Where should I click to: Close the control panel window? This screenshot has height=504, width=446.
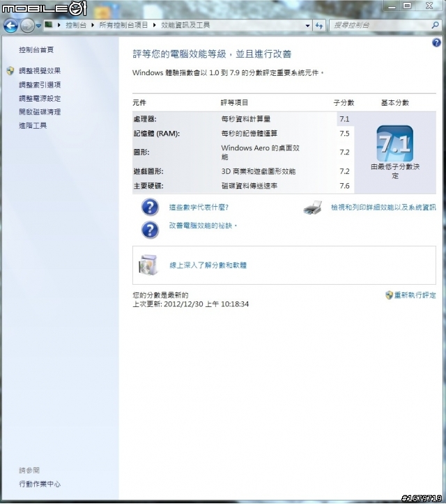429,6
